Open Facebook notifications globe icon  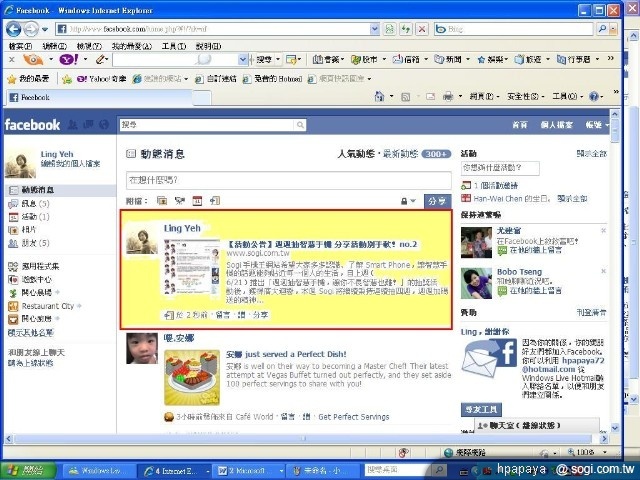coord(104,125)
